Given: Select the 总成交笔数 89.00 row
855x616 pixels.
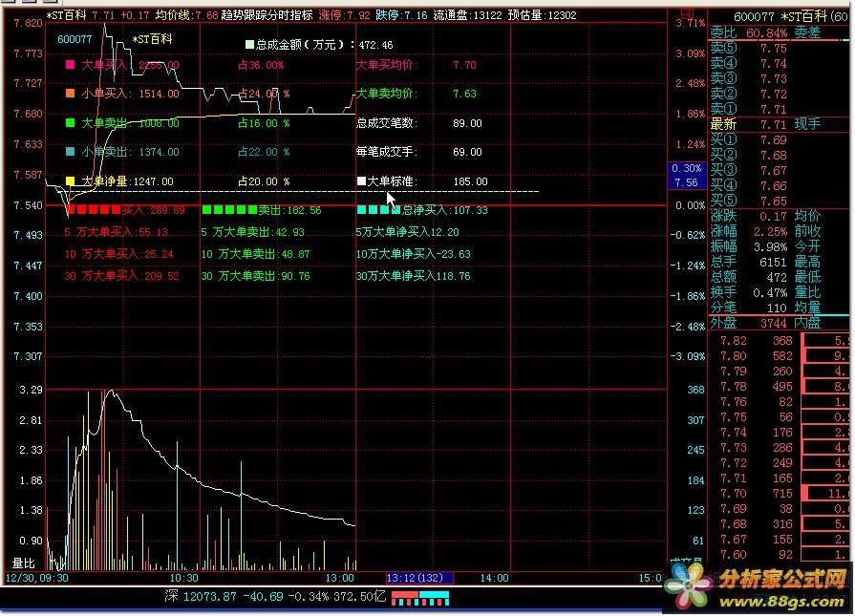Looking at the screenshot, I should 418,122.
